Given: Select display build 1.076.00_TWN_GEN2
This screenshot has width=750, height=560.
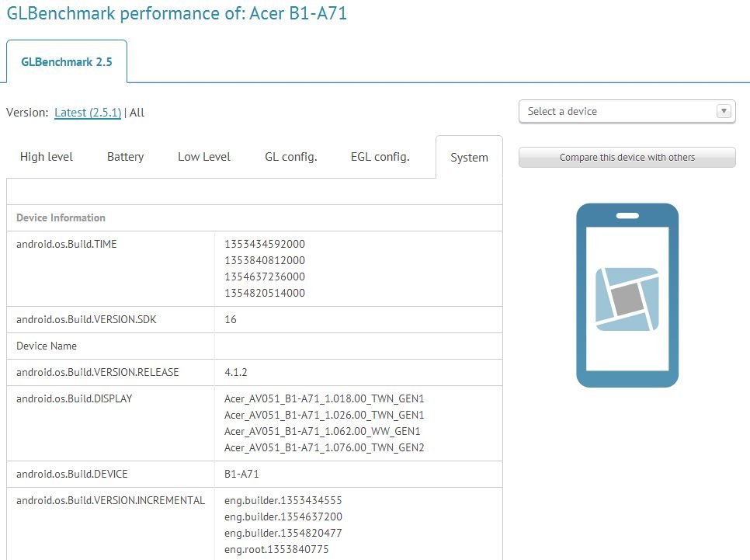Looking at the screenshot, I should coord(325,447).
